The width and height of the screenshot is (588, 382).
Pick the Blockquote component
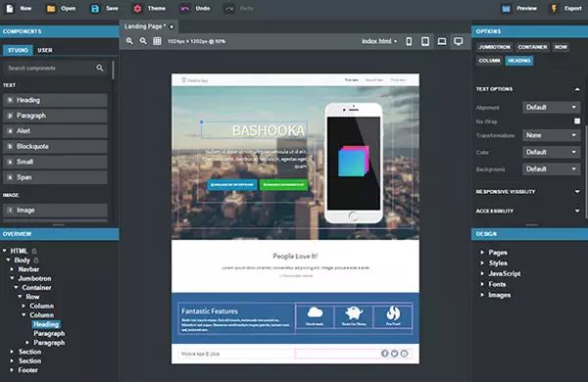[x=55, y=146]
